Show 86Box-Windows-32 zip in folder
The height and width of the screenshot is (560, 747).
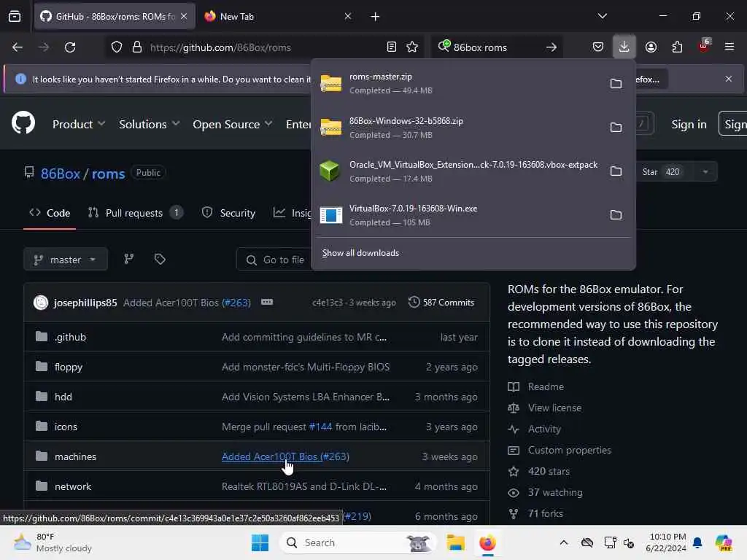(x=616, y=128)
